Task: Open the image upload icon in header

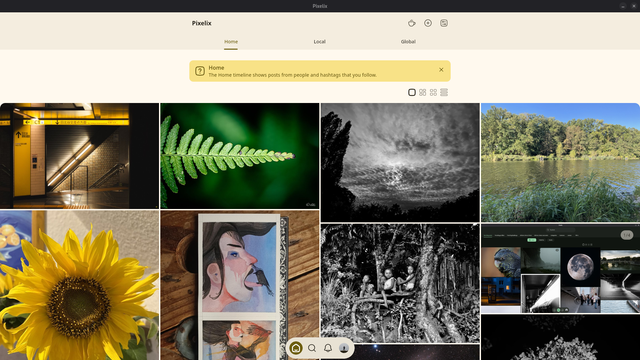Action: pos(444,23)
